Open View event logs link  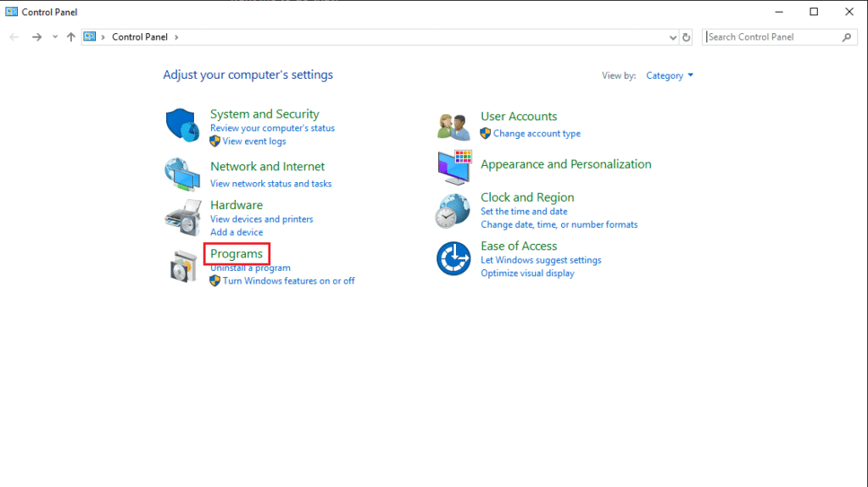pyautogui.click(x=254, y=141)
